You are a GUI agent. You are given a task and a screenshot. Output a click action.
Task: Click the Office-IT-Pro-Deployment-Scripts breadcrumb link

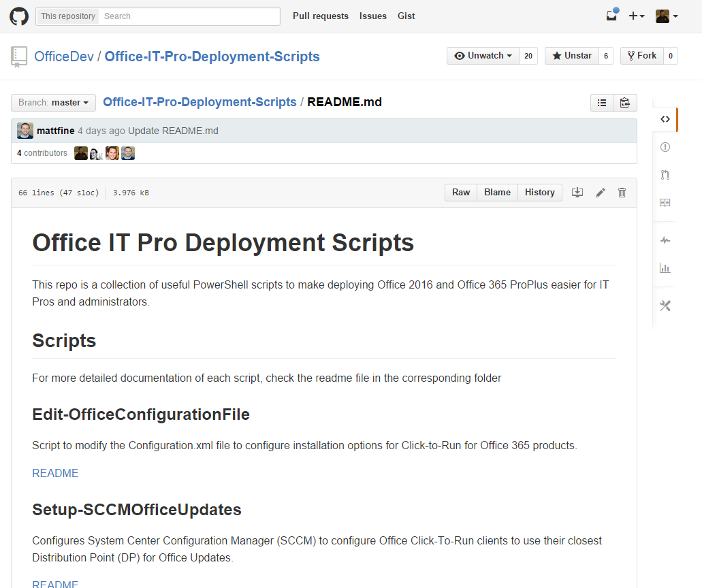coord(200,102)
